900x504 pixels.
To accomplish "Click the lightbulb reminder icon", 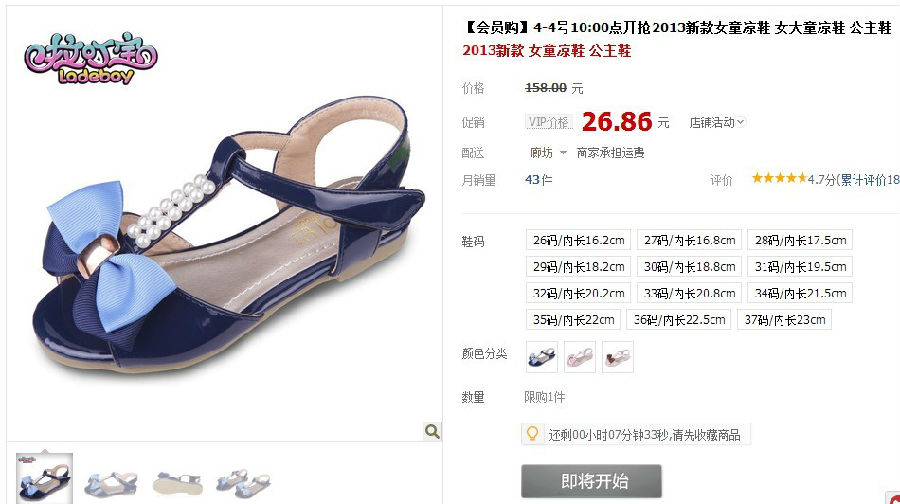I will pyautogui.click(x=532, y=434).
